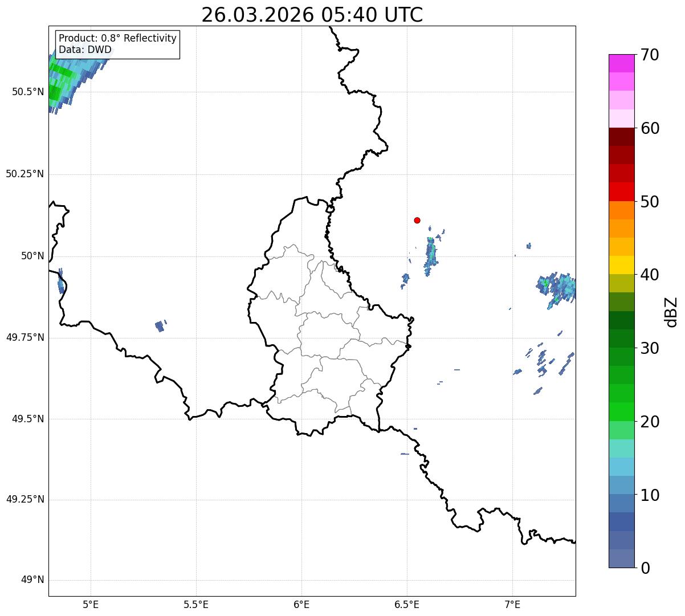The width and height of the screenshot is (685, 616).
Task: Pick the bright green colorbar swatch above 20
Action: tap(621, 412)
